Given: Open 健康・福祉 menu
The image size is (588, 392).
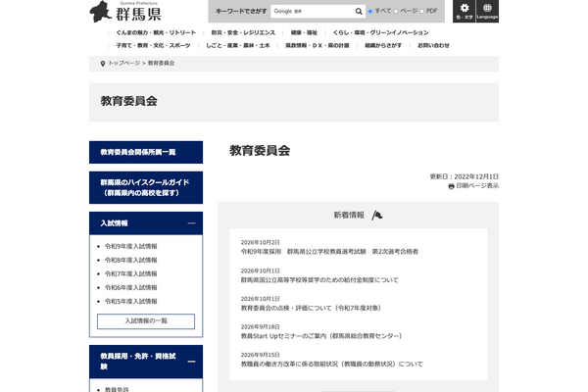Looking at the screenshot, I should (x=304, y=32).
